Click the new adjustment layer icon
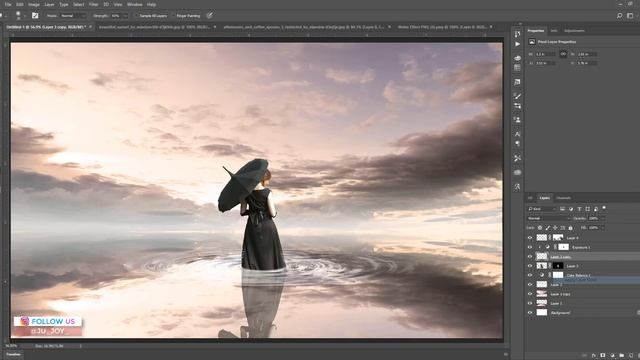Screen dimensions: 640x360 point(612,356)
